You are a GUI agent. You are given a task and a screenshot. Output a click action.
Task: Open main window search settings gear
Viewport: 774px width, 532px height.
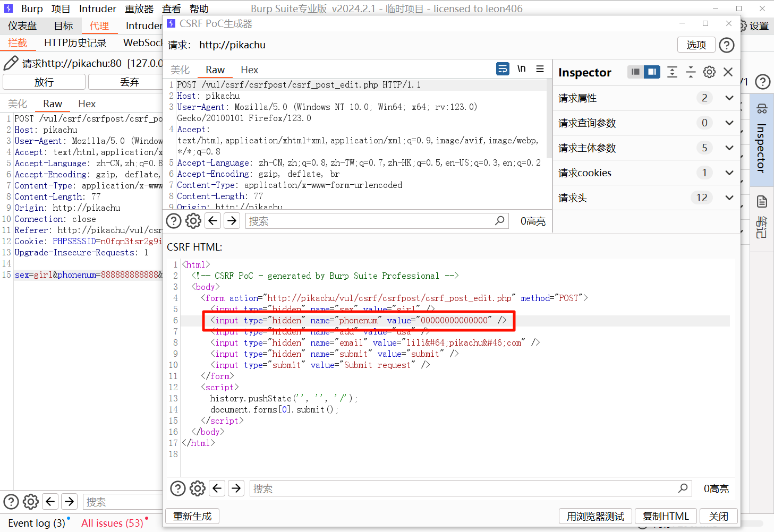point(31,502)
